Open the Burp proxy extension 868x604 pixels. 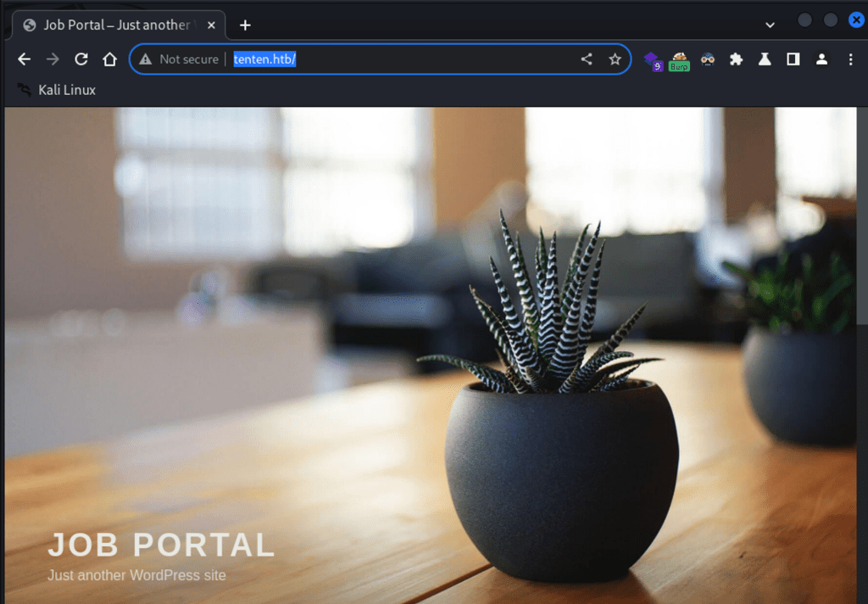[679, 61]
